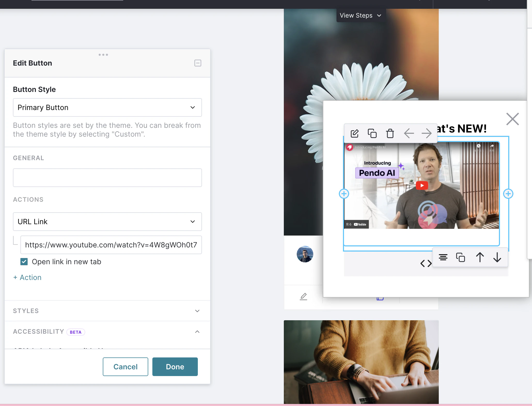This screenshot has height=406, width=532.
Task: Open the View Steps dropdown
Action: 361,15
